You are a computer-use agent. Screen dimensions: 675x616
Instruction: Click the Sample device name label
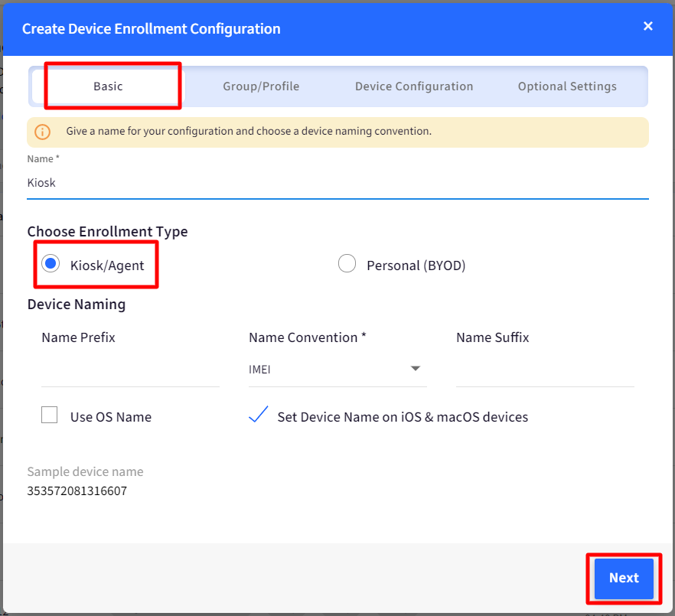pyautogui.click(x=85, y=472)
